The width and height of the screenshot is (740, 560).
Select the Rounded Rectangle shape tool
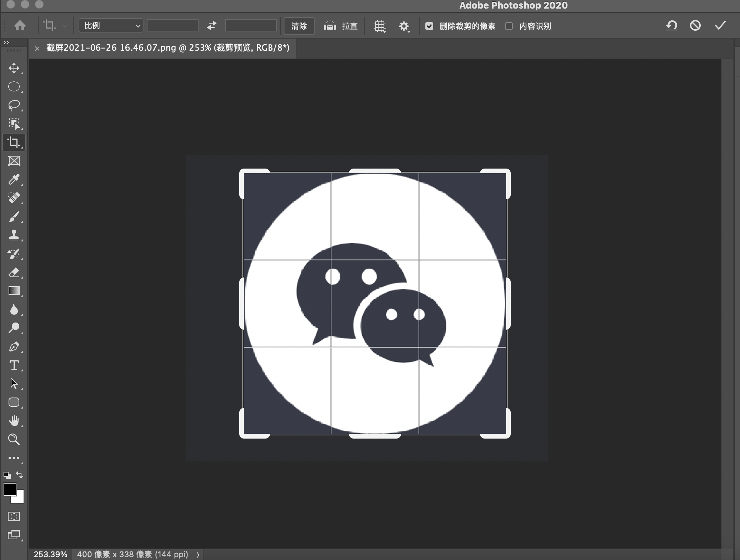pyautogui.click(x=14, y=402)
